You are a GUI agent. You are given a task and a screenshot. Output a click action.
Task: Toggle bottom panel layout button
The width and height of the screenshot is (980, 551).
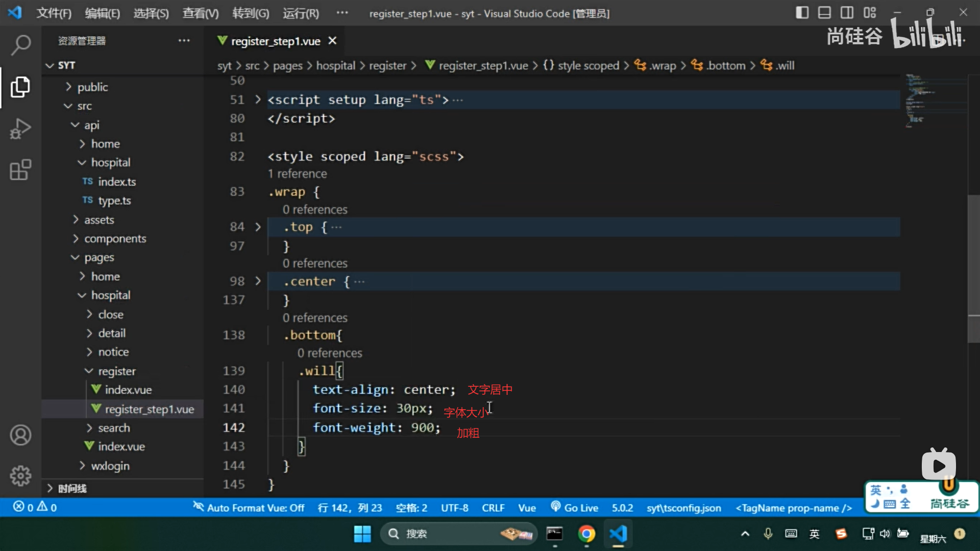pyautogui.click(x=824, y=13)
